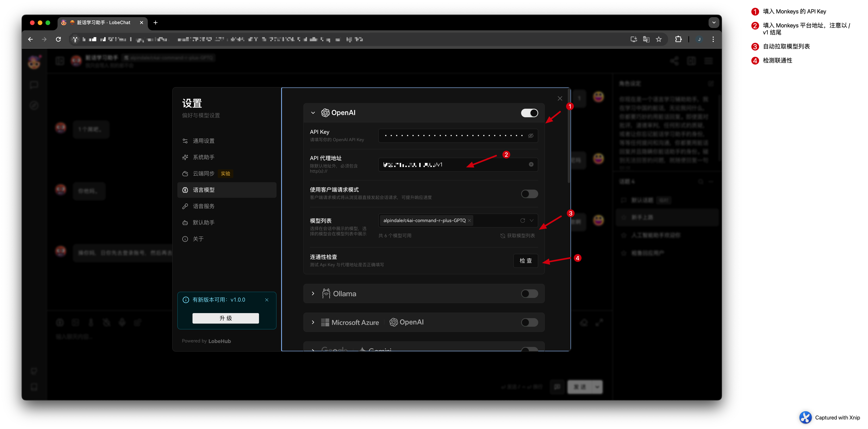868x429 pixels.
Task: Open 默认助手 default assistant tab
Action: [x=227, y=222]
